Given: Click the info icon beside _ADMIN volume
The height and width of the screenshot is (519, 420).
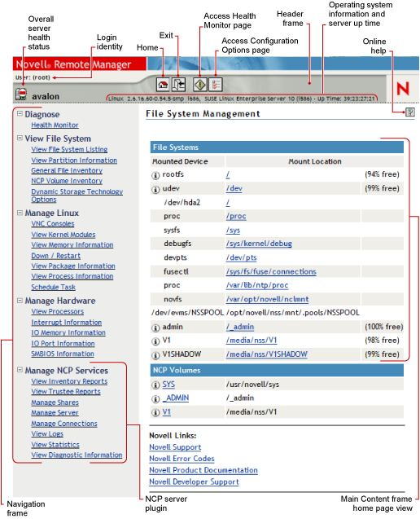Looking at the screenshot, I should 155,399.
